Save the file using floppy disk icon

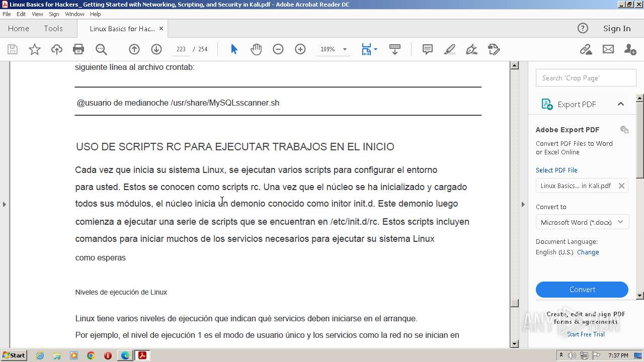tap(13, 49)
